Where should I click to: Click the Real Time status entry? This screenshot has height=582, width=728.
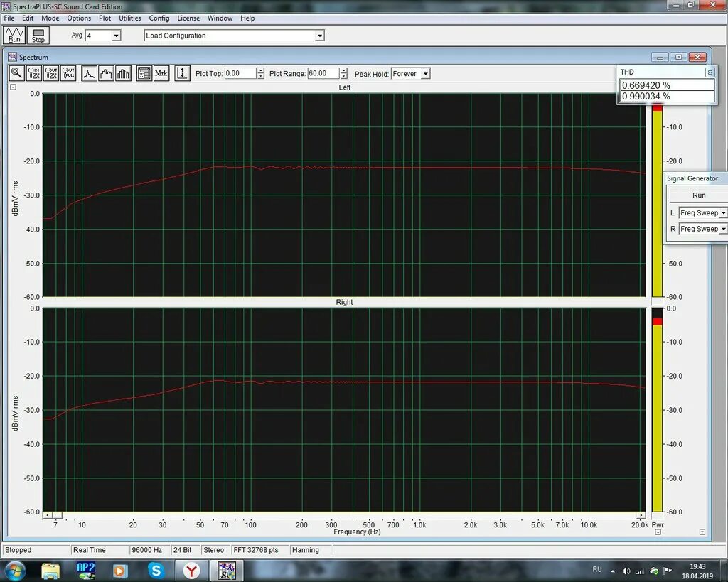(100, 550)
